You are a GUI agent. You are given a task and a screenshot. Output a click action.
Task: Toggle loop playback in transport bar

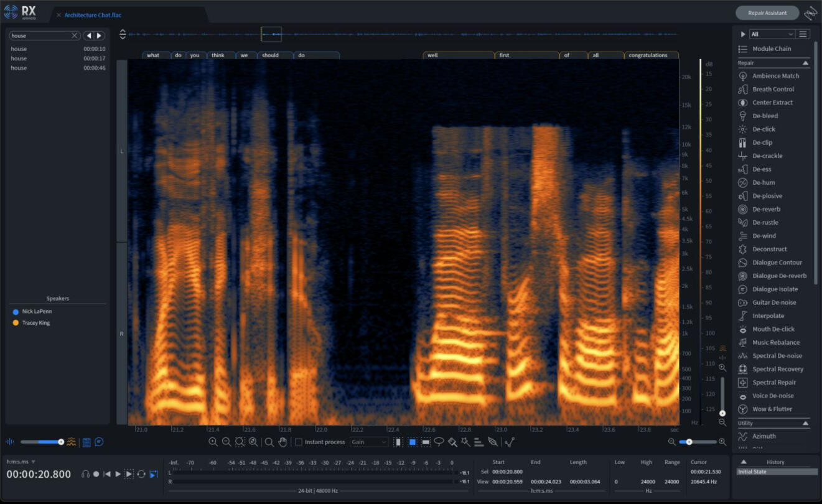pos(141,474)
